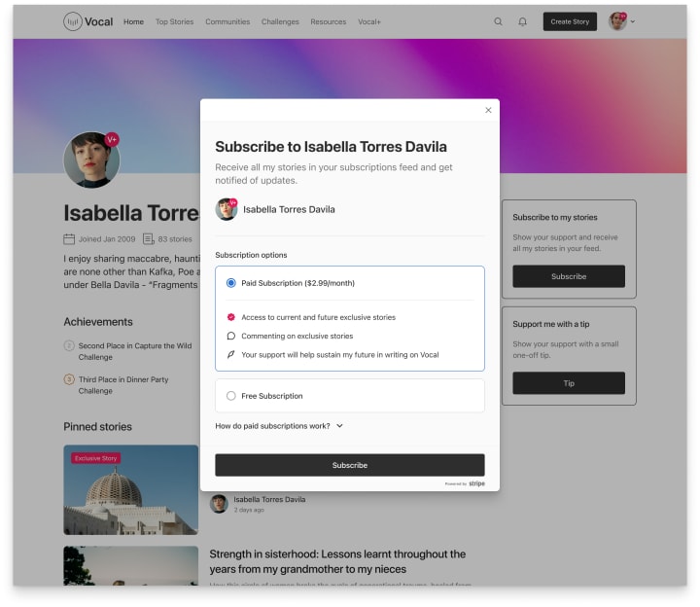Open the mosque Exclusive Story thumbnail
The height and width of the screenshot is (607, 700).
(131, 489)
